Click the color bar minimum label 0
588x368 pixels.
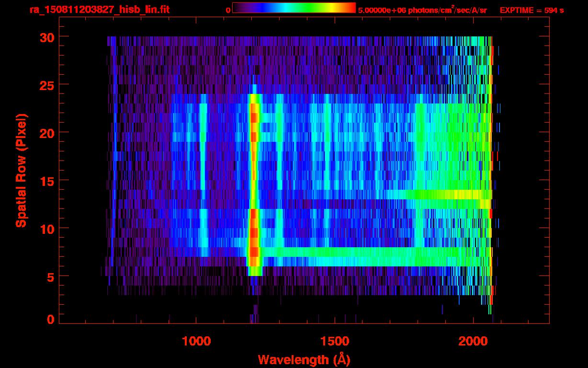(x=228, y=10)
